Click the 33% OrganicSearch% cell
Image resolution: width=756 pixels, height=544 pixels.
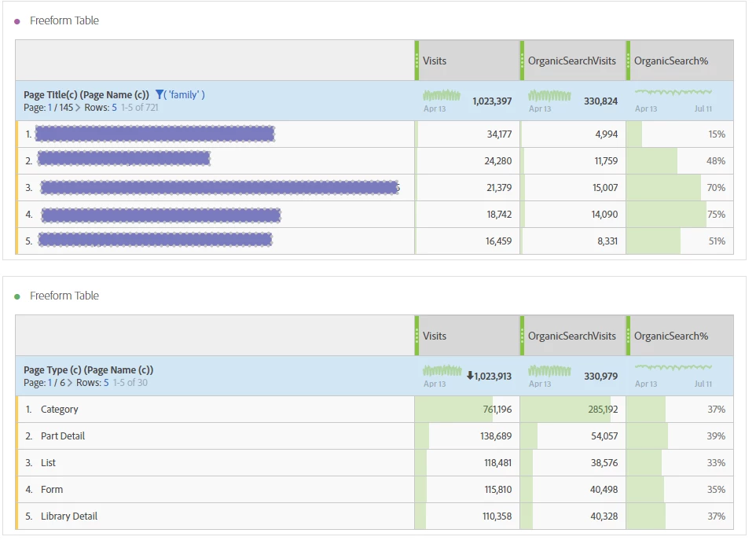[680, 463]
